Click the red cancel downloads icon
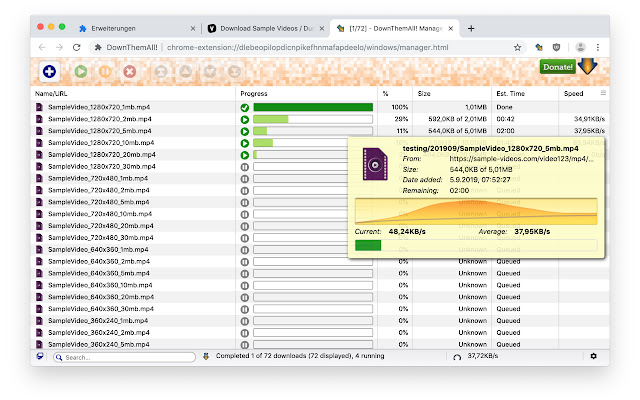Viewport: 640px width, 400px height. point(130,71)
